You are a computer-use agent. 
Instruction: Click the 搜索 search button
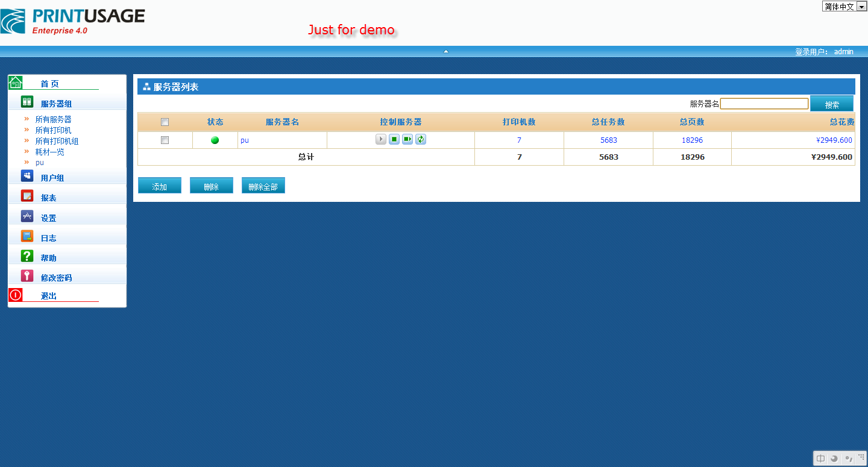[x=832, y=104]
